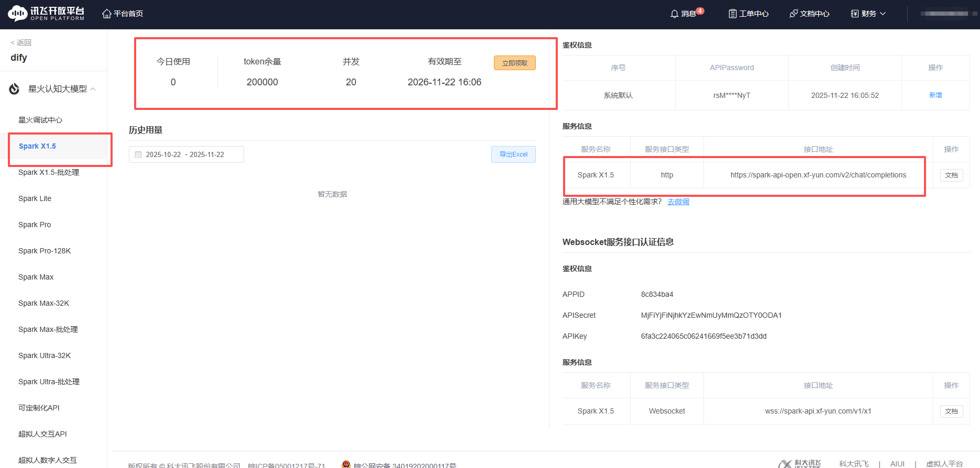This screenshot has width=980, height=468.
Task: Click the chat/completions endpoint URL
Action: tap(818, 175)
